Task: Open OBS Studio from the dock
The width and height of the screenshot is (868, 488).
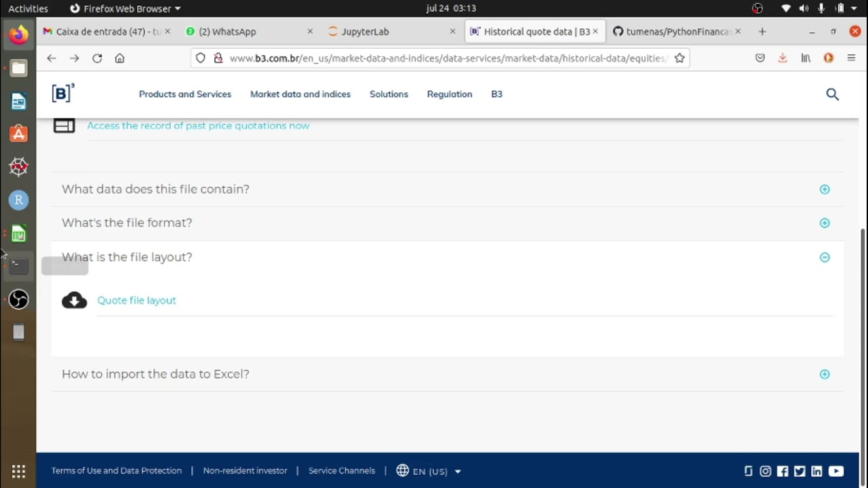Action: (x=18, y=299)
